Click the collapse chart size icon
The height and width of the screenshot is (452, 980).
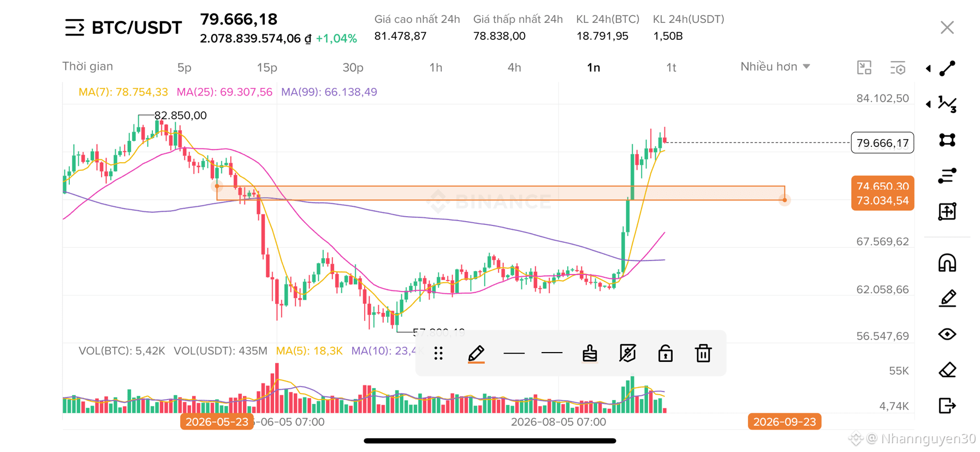point(864,68)
